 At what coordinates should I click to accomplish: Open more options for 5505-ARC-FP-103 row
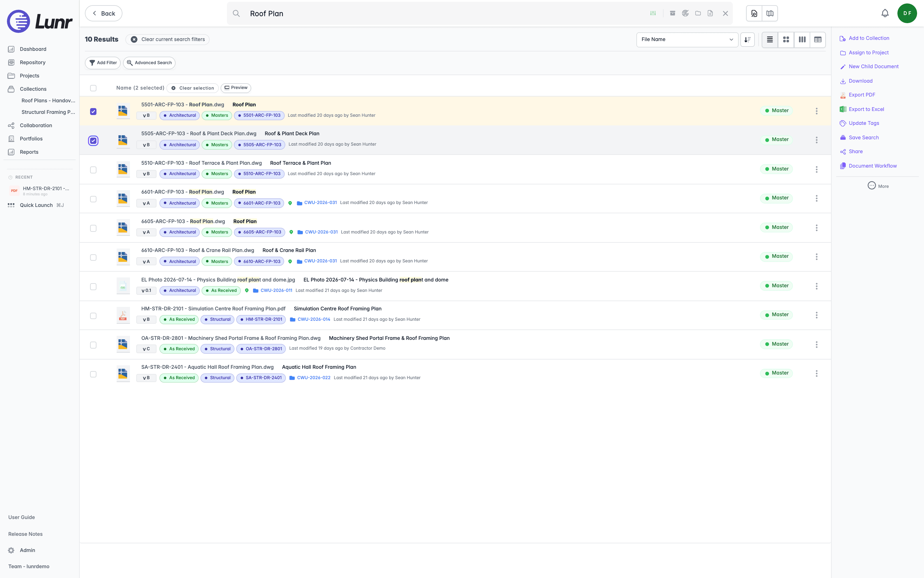(816, 140)
